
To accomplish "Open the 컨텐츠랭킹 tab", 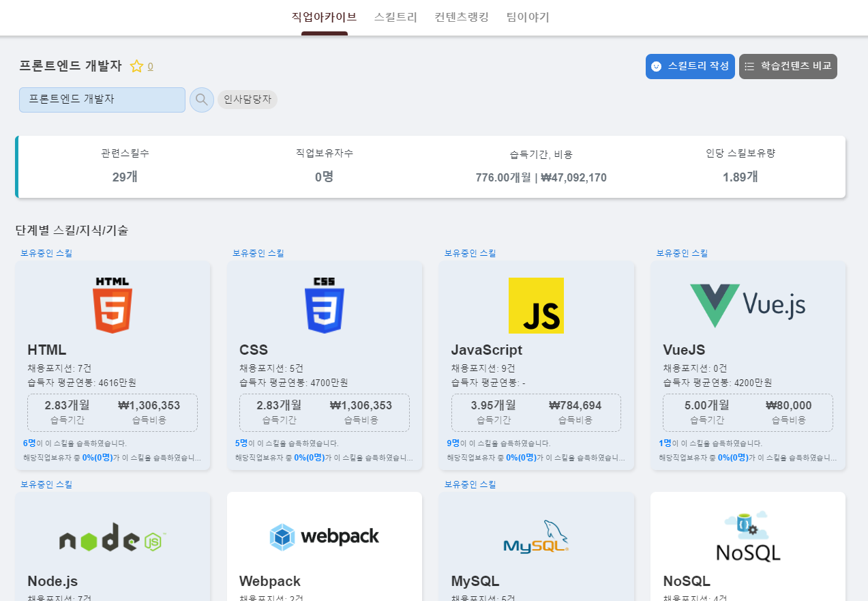I will [x=462, y=17].
